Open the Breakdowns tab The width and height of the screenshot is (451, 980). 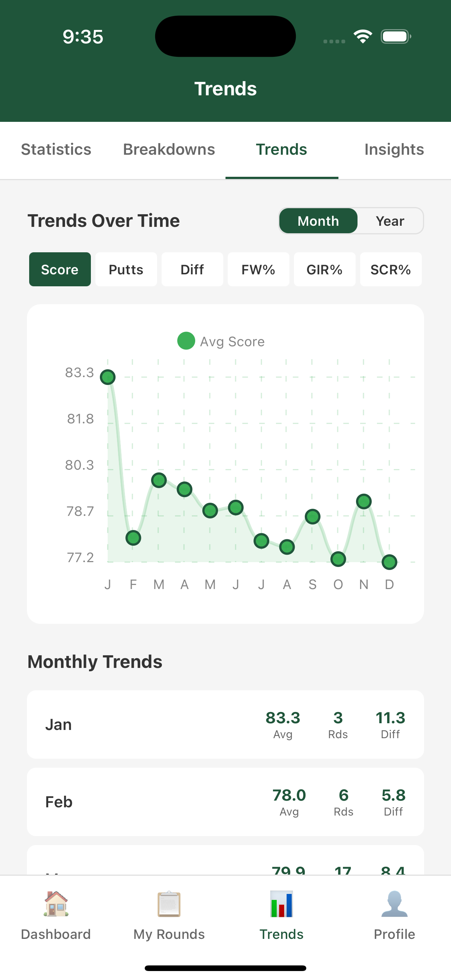point(169,150)
